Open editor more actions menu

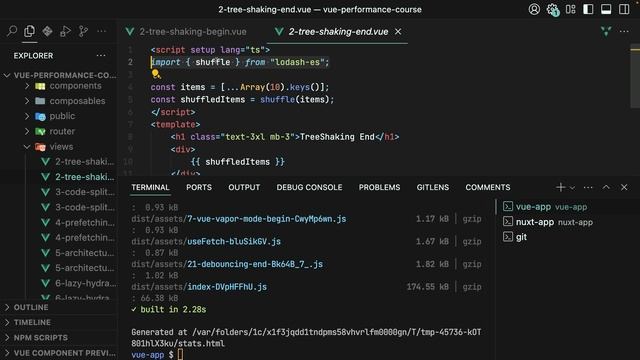(x=624, y=31)
